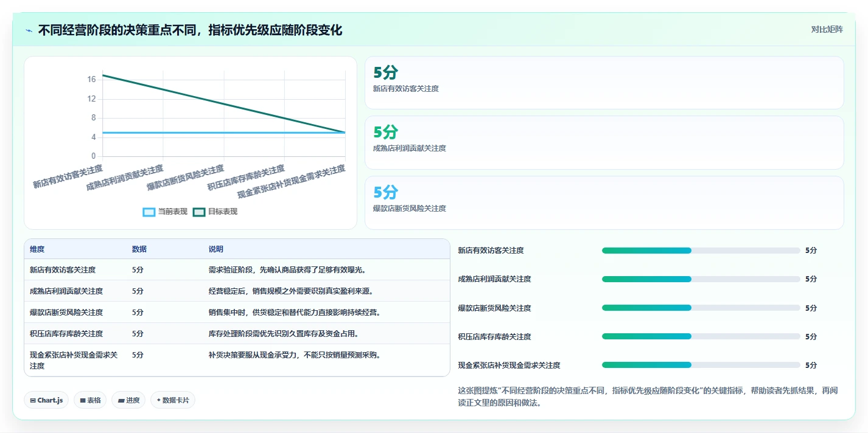Viewport: 868px width, 433px height.
Task: Select table row 积压店库存库龄关注度
Action: (x=237, y=334)
